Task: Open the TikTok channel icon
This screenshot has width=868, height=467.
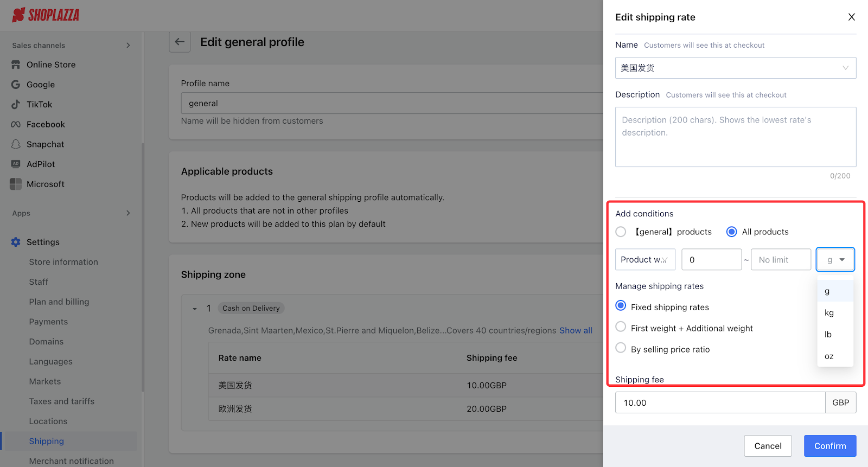Action: click(16, 105)
